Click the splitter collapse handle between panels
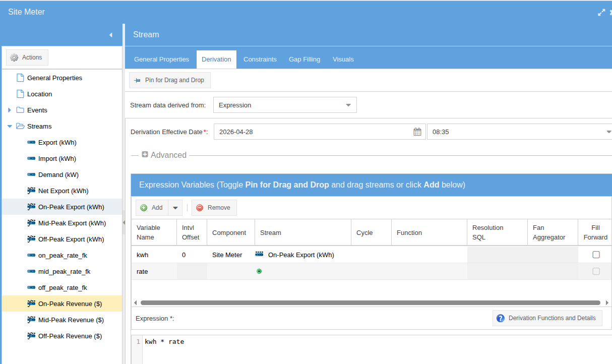Image resolution: width=612 pixels, height=364 pixels. (124, 222)
